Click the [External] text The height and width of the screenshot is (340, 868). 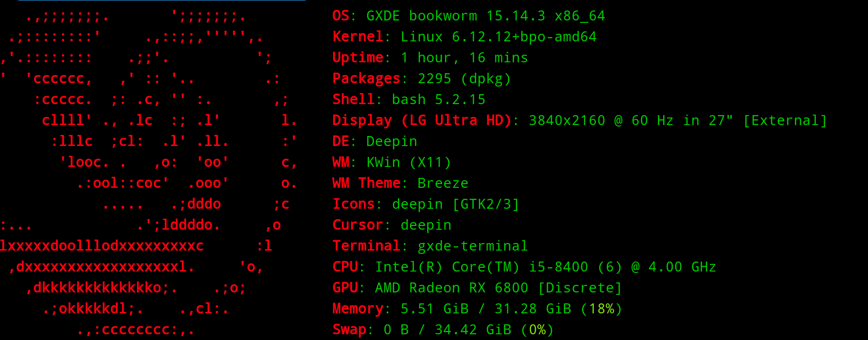[785, 120]
